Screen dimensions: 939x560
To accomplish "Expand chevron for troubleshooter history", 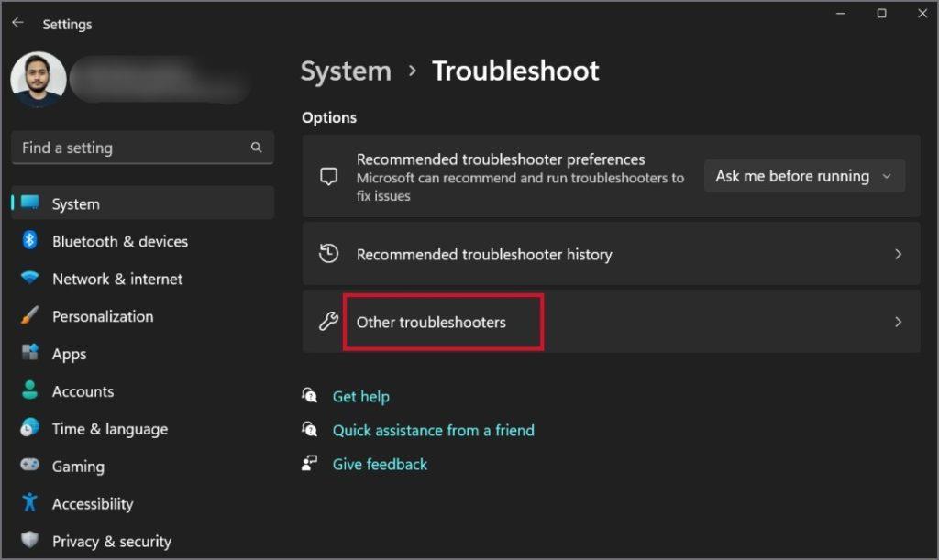I will tap(898, 254).
